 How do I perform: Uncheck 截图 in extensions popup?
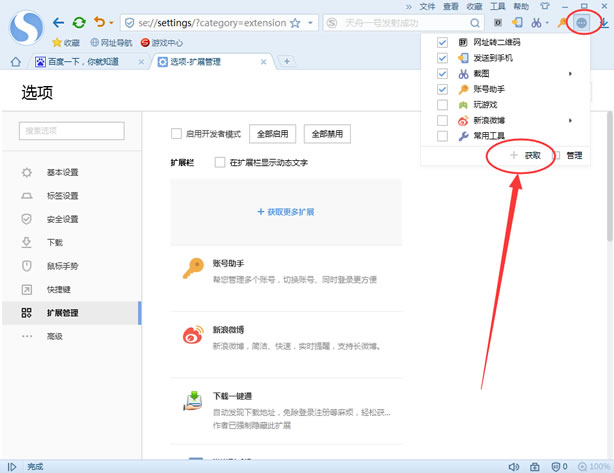[x=442, y=74]
